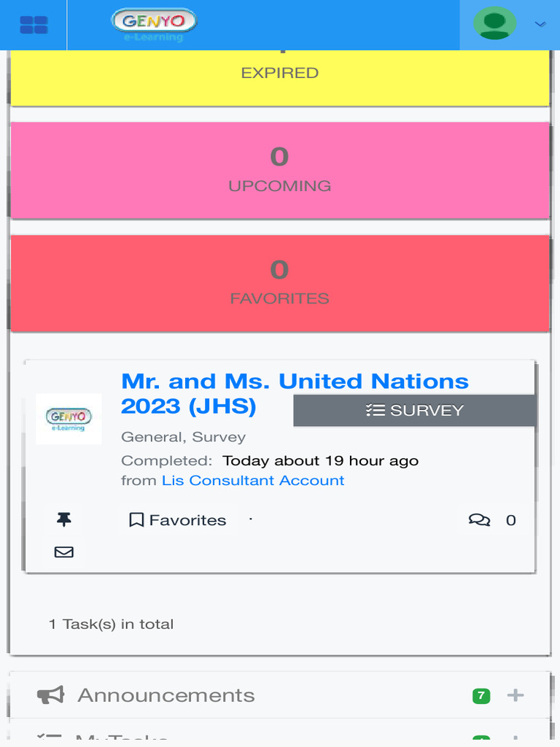Toggle Favorites bookmark on the survey task
The image size is (560, 747).
point(178,519)
